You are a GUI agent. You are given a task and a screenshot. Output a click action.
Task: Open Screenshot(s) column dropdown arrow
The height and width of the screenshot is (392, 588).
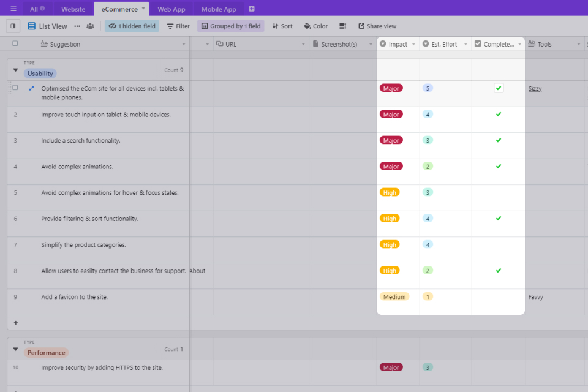(371, 44)
